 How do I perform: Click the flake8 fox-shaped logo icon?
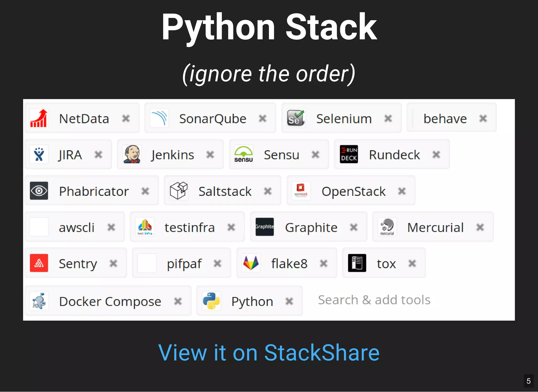[251, 263]
